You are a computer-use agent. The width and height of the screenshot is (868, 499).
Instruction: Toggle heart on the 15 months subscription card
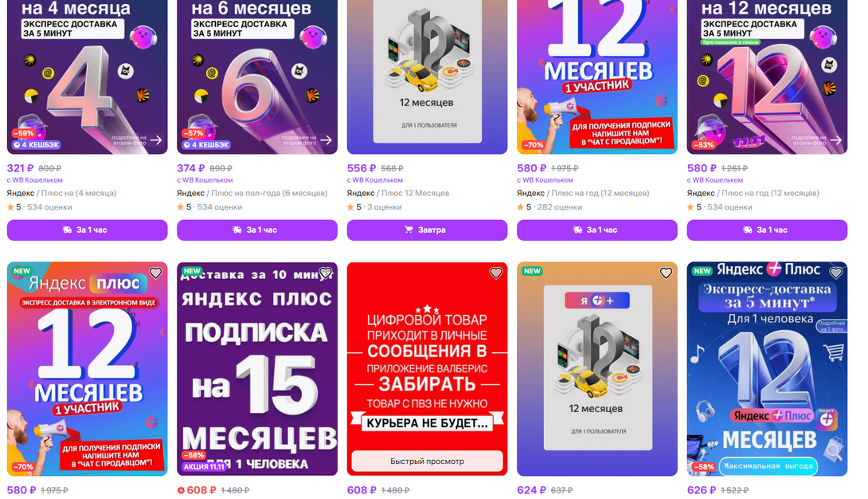tap(326, 273)
